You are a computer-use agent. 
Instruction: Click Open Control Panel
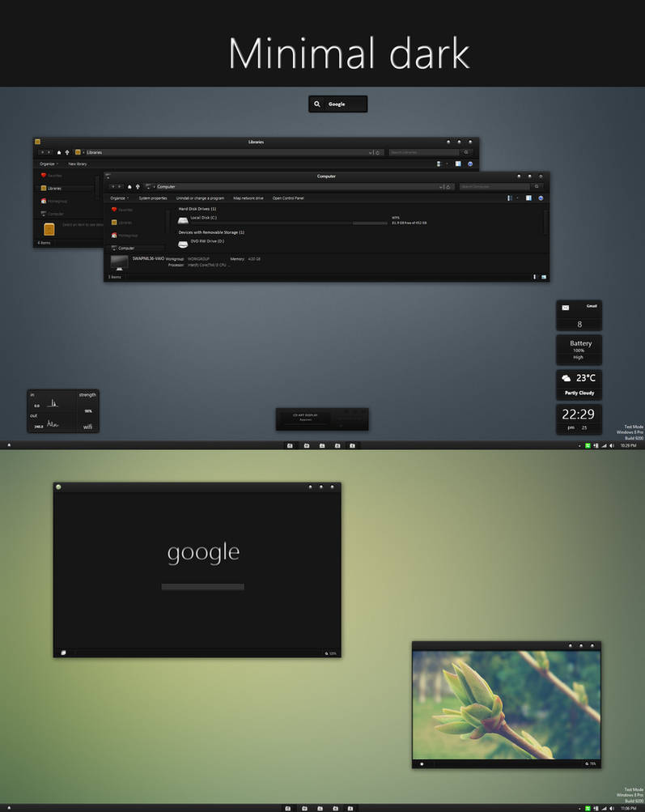[x=288, y=198]
